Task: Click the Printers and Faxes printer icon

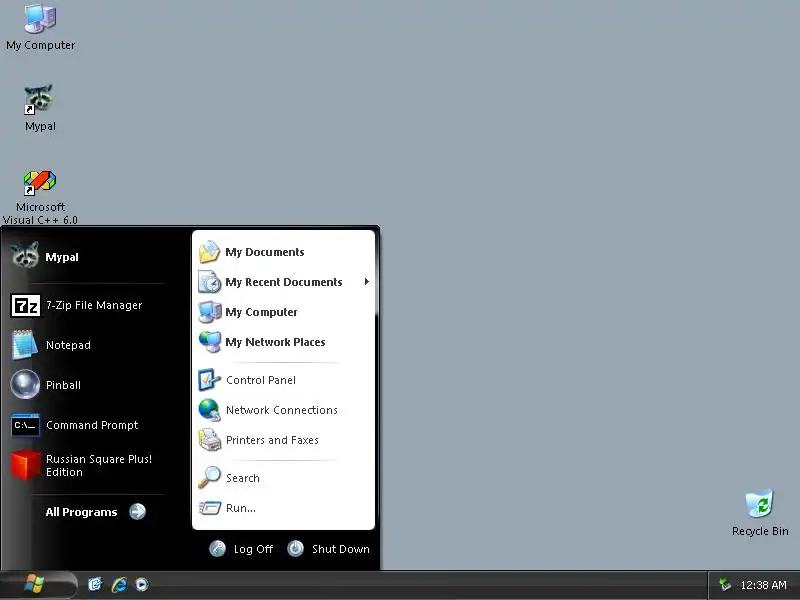Action: [209, 440]
